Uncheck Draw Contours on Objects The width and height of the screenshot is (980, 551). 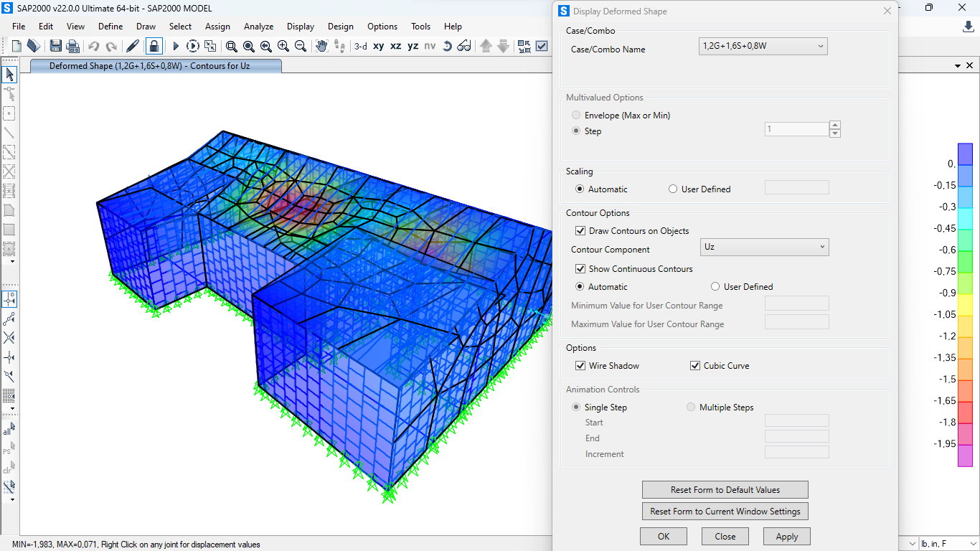[580, 231]
